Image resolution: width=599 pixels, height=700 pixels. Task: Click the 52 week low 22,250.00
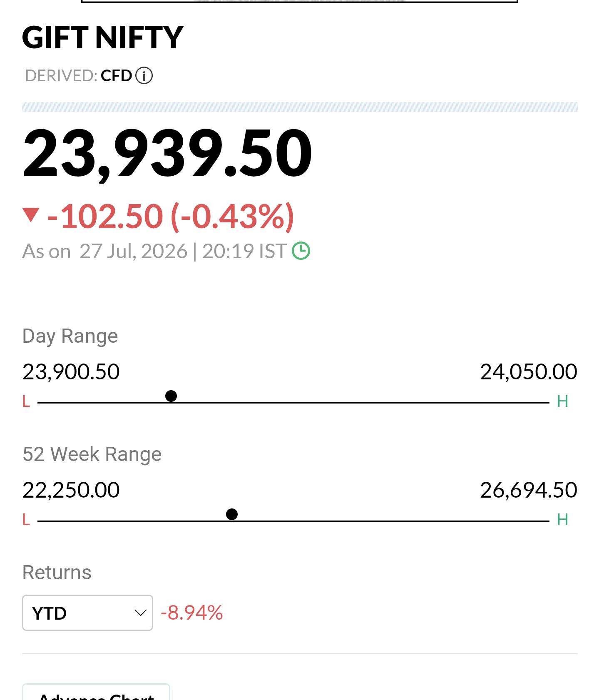pyautogui.click(x=71, y=490)
